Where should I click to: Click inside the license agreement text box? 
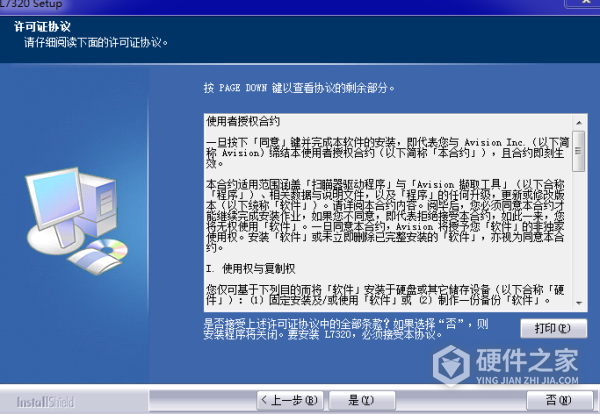coord(388,212)
